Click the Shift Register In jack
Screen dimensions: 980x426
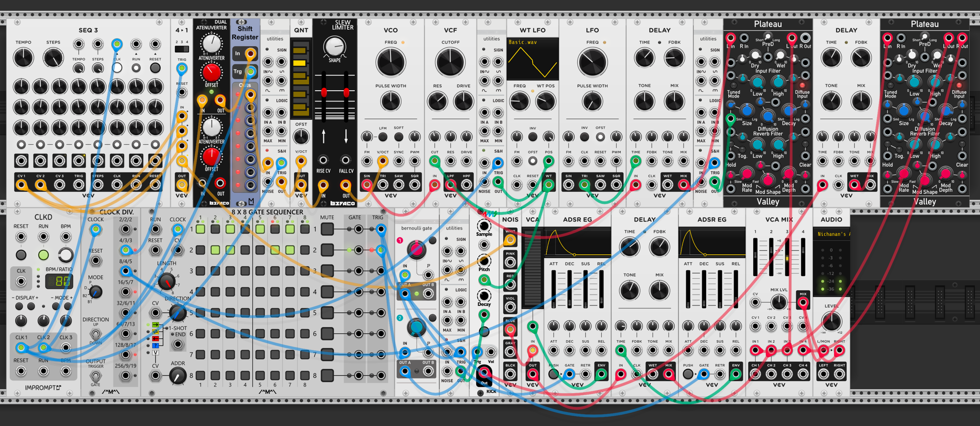tap(250, 53)
